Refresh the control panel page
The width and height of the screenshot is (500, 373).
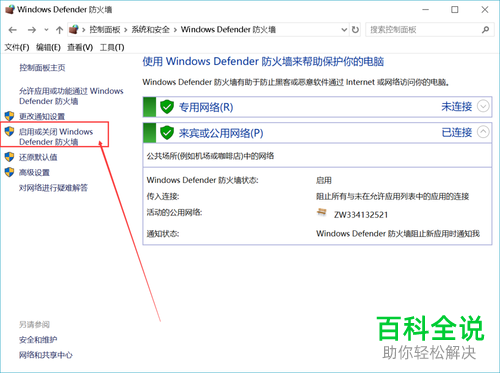click(x=355, y=30)
